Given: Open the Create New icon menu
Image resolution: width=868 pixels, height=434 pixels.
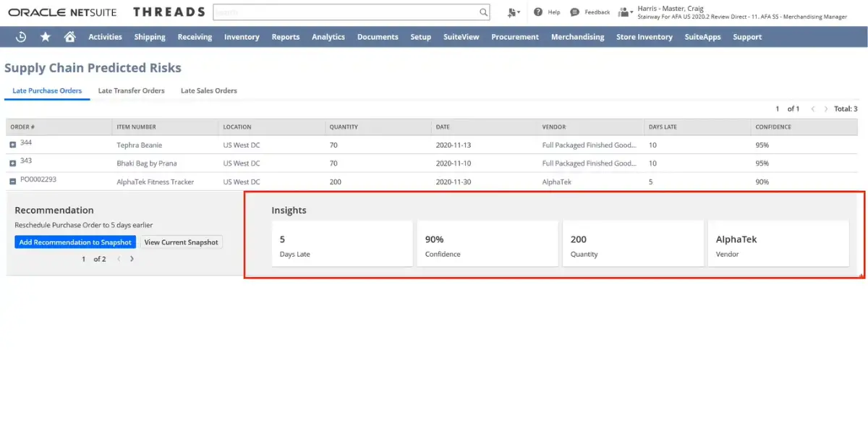Looking at the screenshot, I should (514, 12).
